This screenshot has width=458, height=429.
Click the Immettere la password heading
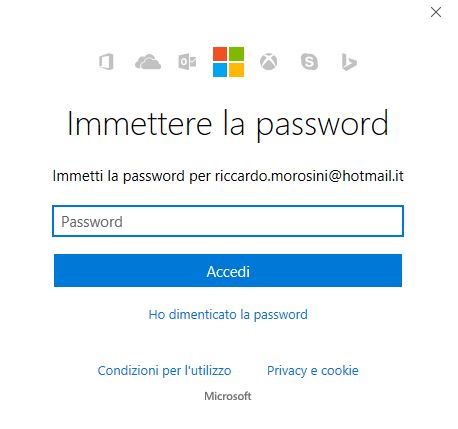pyautogui.click(x=228, y=124)
